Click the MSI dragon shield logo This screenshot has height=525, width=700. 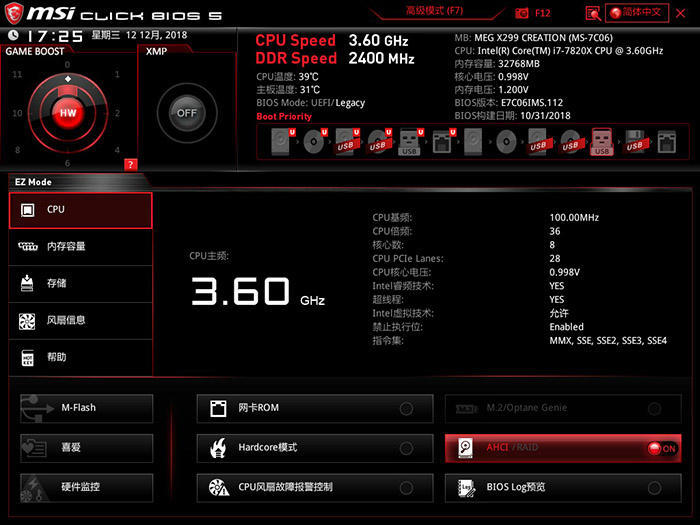coord(13,13)
